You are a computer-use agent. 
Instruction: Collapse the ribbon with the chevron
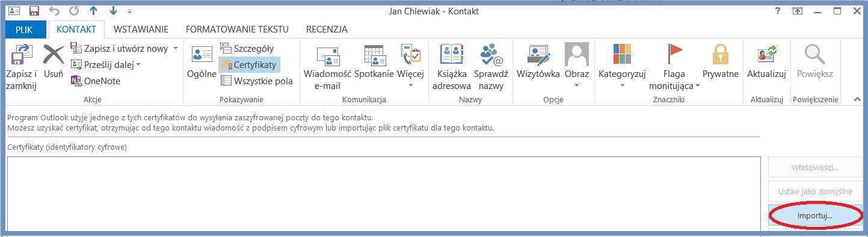click(857, 100)
